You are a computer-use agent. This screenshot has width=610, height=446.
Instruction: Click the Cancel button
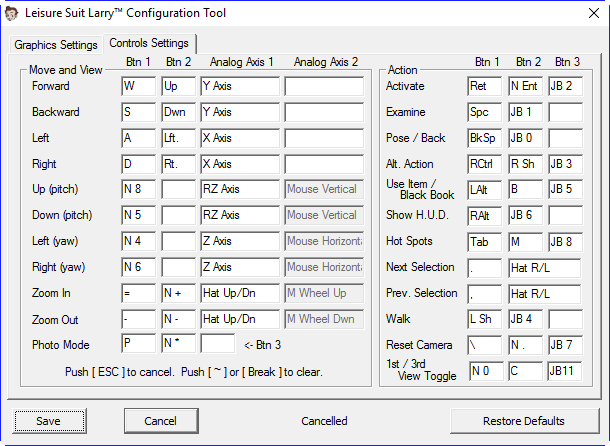click(x=161, y=421)
